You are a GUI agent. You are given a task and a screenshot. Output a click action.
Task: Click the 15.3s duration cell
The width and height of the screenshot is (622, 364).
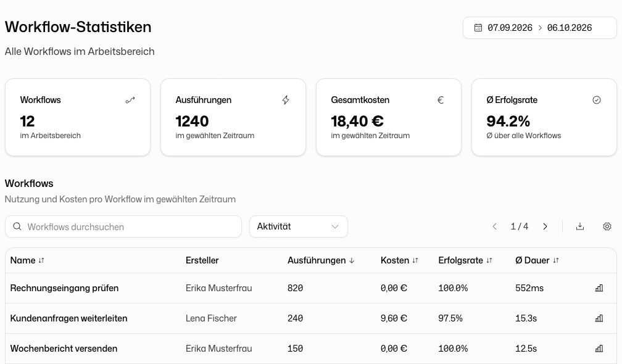coord(526,318)
